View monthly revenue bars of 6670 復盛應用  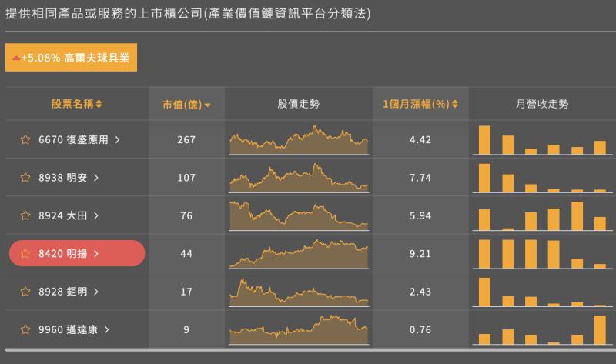click(x=543, y=140)
